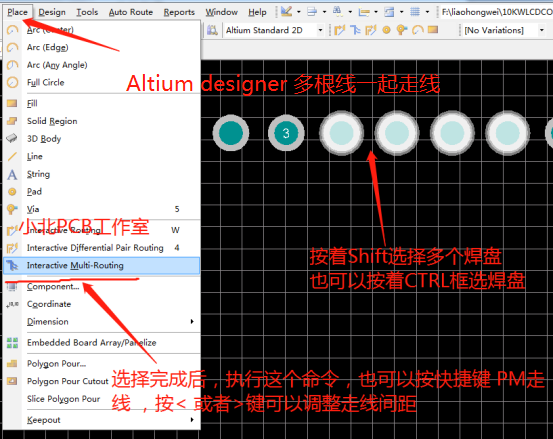The image size is (553, 439).
Task: Click the multi-routing toolbar icon
Action: point(355,30)
